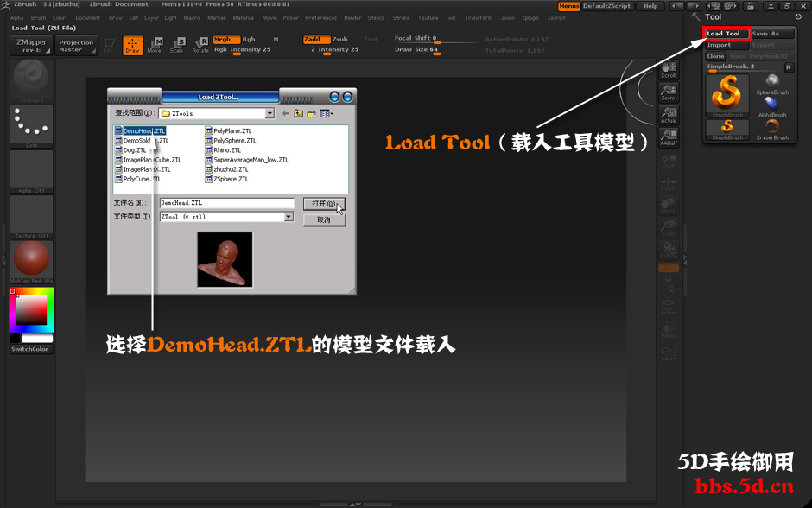Select the Rotate tool icon

click(x=200, y=45)
